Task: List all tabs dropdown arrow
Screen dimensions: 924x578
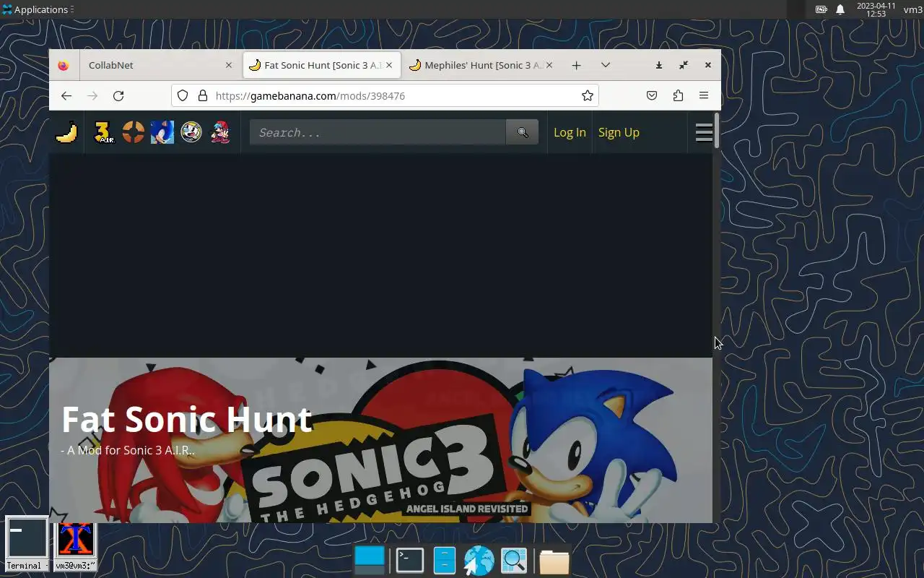Action: 606,65
